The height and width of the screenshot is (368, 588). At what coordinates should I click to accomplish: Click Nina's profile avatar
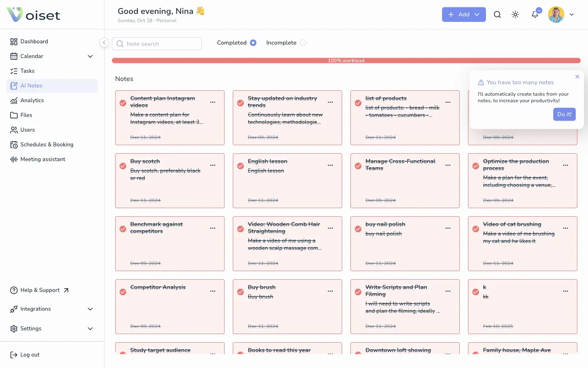click(x=556, y=15)
